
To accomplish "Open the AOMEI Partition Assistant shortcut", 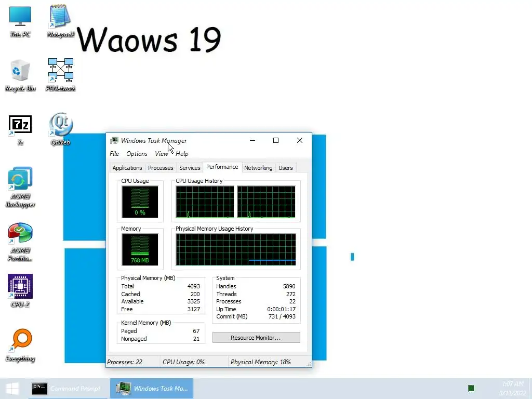I will click(20, 242).
